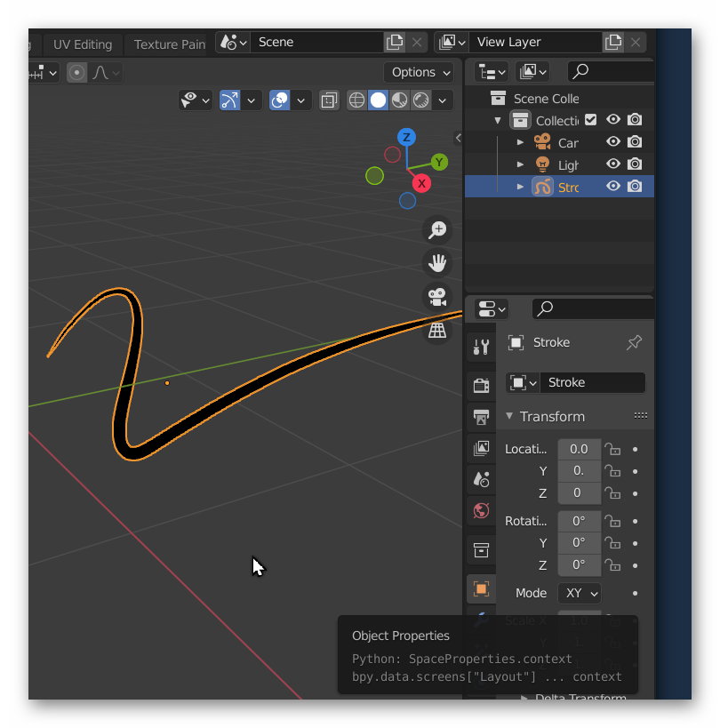720x728 pixels.
Task: Switch to wireframe shading
Action: 356,100
